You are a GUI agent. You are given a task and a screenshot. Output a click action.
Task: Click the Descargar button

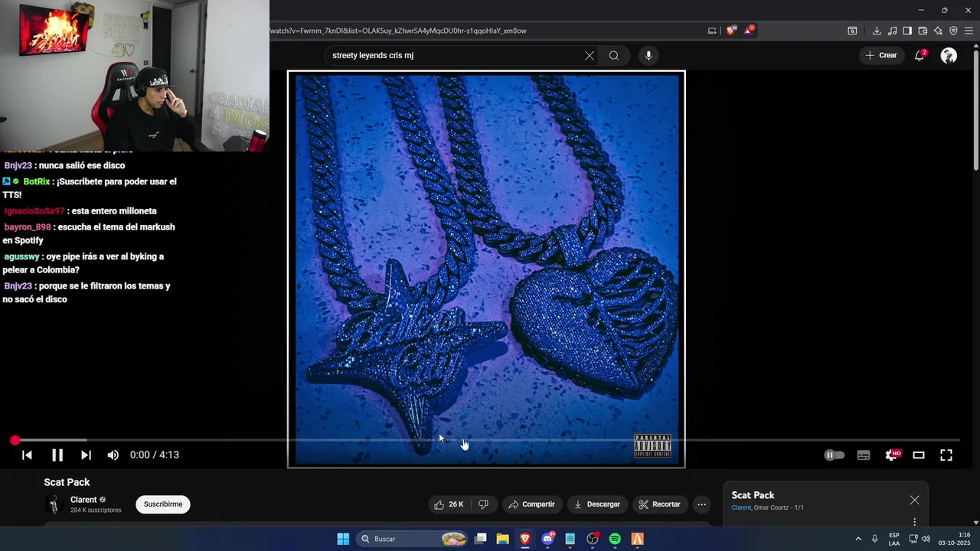click(x=597, y=504)
